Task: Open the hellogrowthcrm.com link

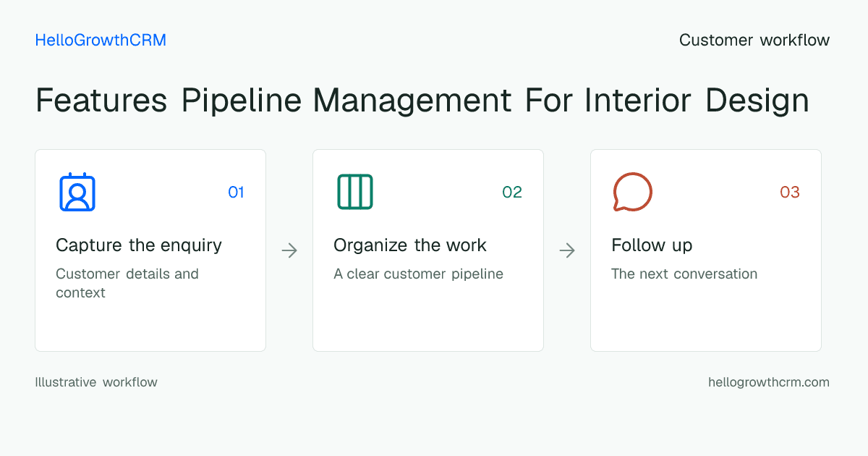Action: point(769,382)
